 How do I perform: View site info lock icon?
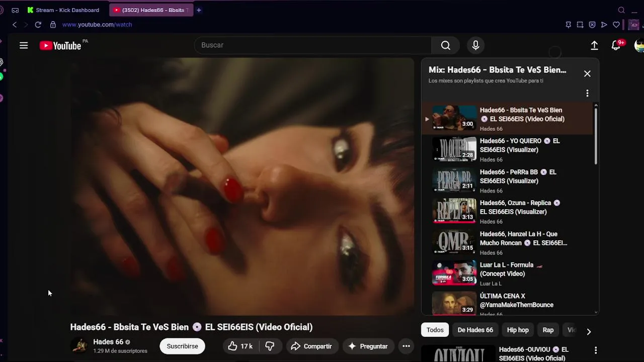pyautogui.click(x=53, y=24)
